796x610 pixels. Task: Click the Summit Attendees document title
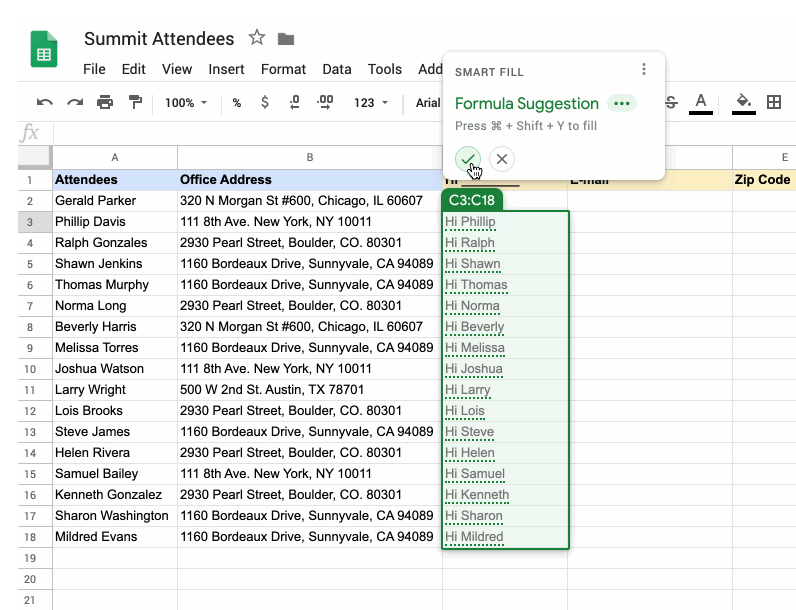click(159, 39)
